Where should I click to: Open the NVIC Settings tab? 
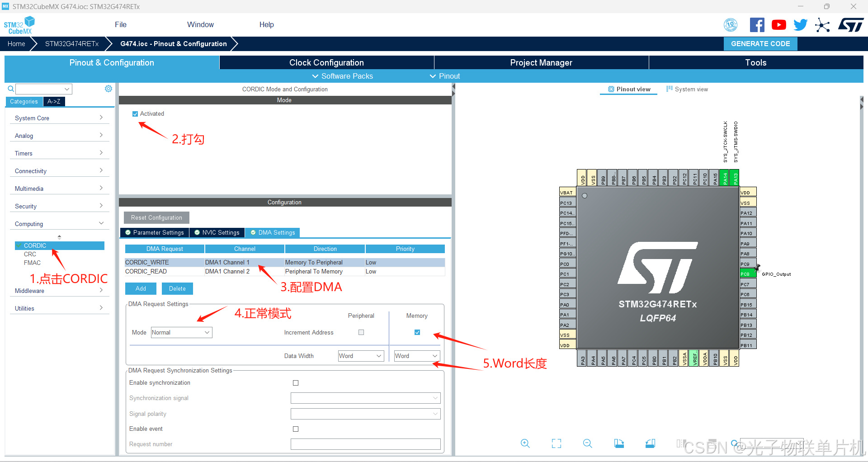[217, 232]
